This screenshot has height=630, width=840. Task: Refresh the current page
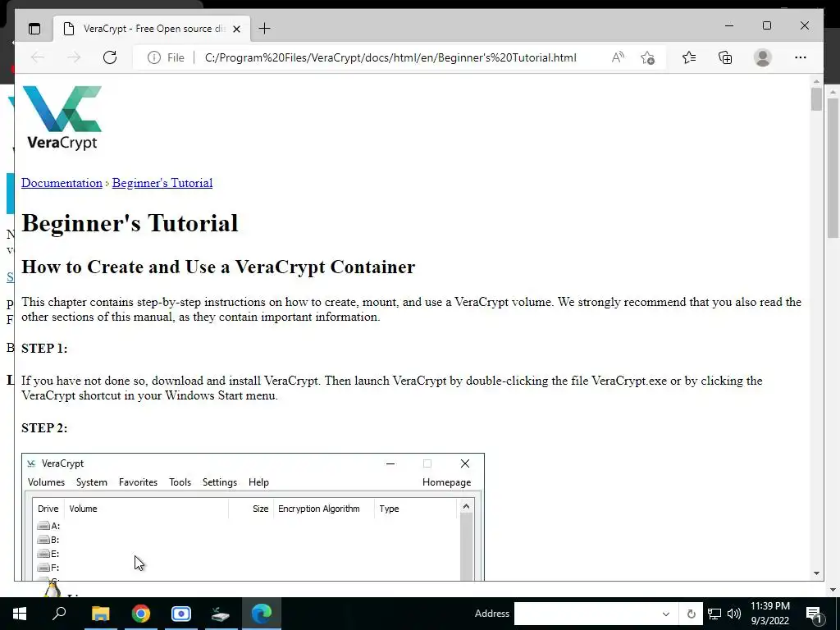110,57
